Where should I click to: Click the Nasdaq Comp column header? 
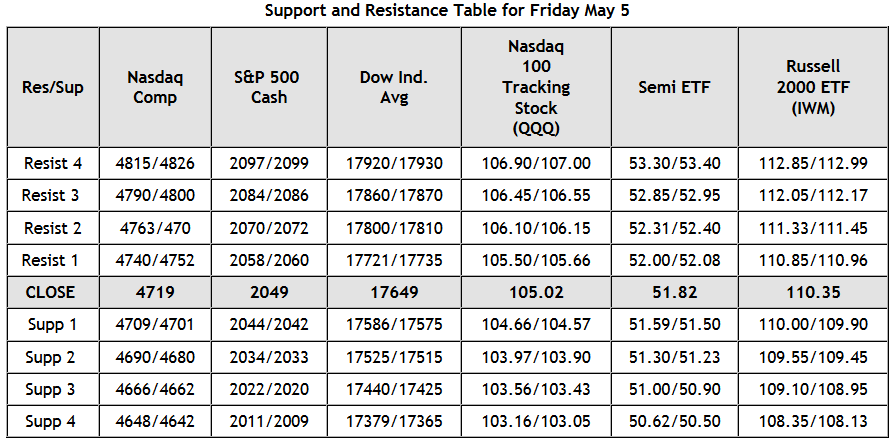[155, 87]
